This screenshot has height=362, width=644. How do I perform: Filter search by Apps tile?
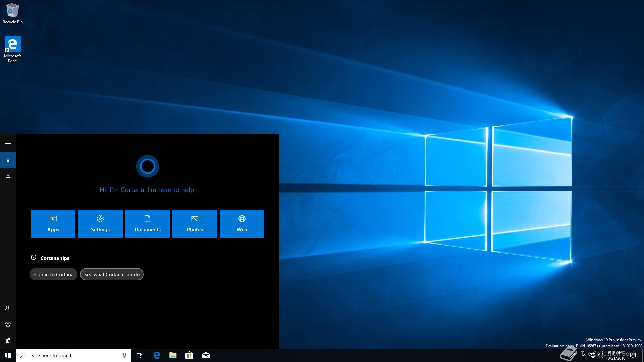53,224
